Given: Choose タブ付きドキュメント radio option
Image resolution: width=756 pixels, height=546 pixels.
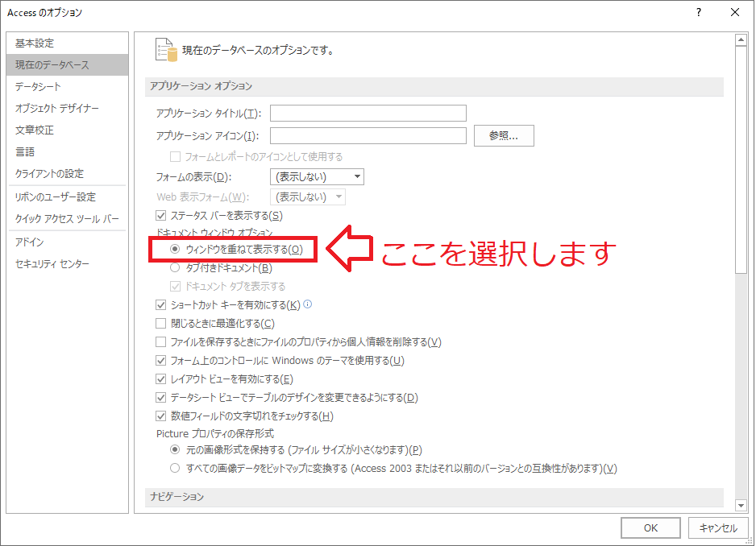Looking at the screenshot, I should point(175,268).
